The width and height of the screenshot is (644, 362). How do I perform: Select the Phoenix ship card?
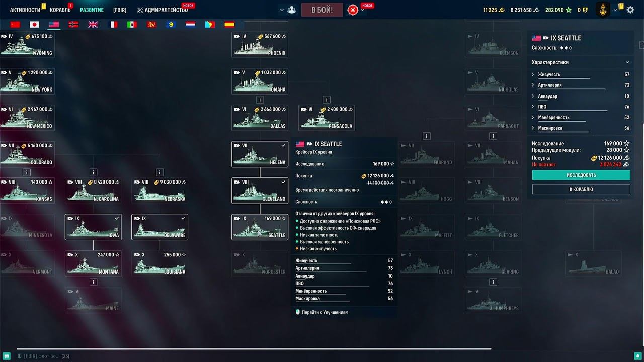point(260,45)
